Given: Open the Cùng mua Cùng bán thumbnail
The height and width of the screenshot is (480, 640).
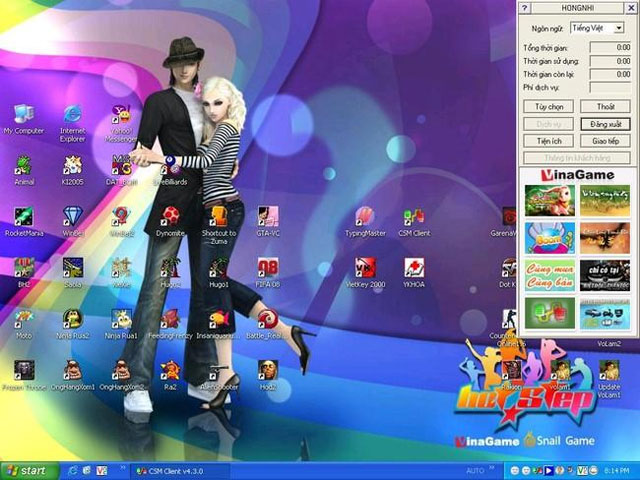Looking at the screenshot, I should click(549, 276).
